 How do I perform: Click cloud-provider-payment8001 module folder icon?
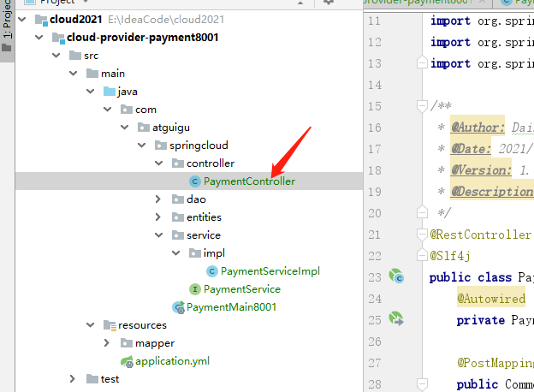(58, 39)
